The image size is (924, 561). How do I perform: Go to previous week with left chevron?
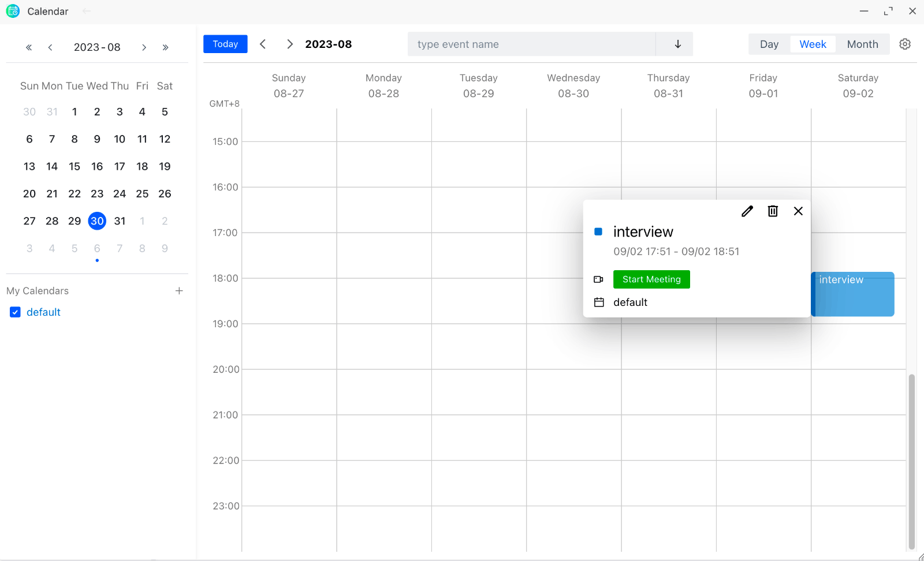tap(263, 44)
